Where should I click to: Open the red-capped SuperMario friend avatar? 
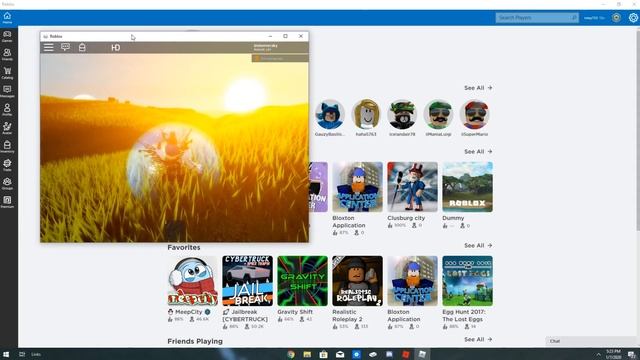pos(474,114)
